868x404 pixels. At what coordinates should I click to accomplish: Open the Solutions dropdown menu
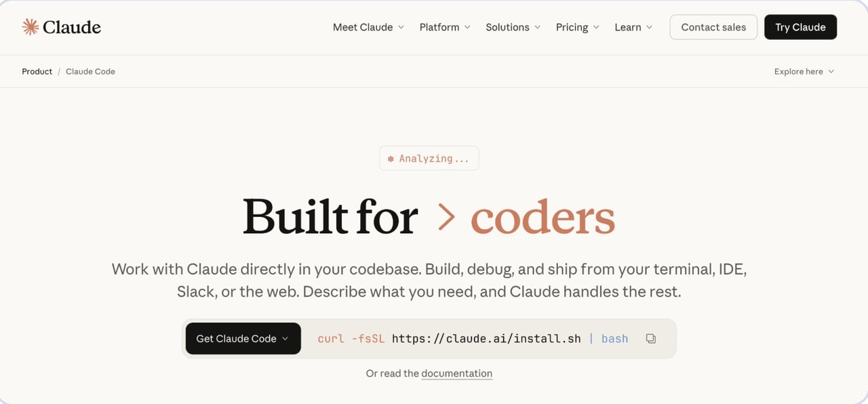pos(513,27)
